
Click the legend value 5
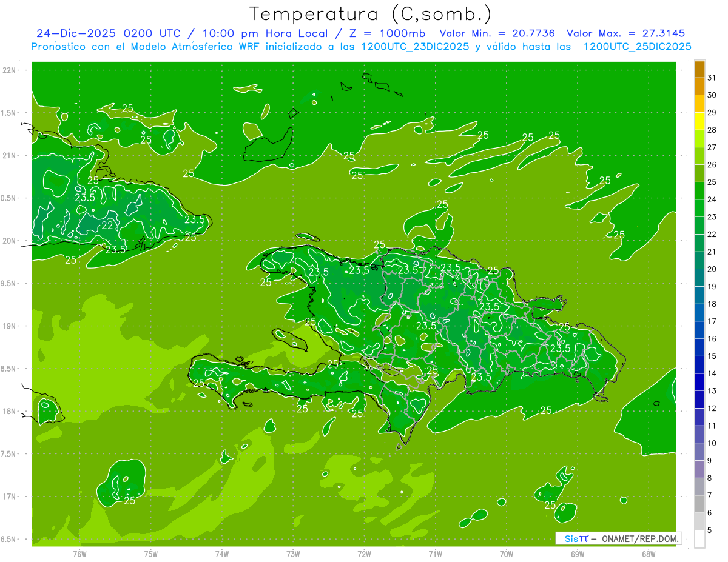point(710,530)
